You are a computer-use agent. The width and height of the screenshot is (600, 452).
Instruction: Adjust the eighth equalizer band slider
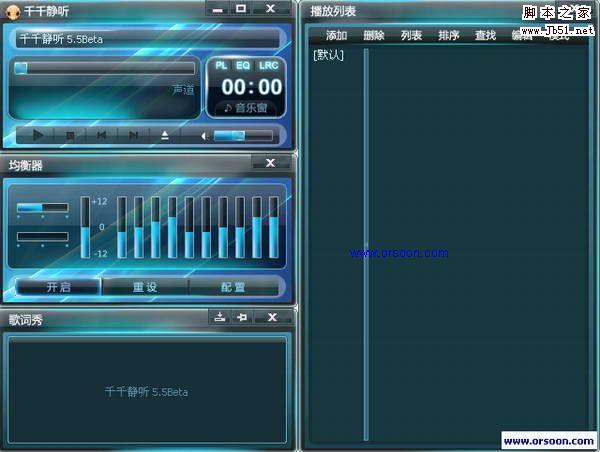240,227
